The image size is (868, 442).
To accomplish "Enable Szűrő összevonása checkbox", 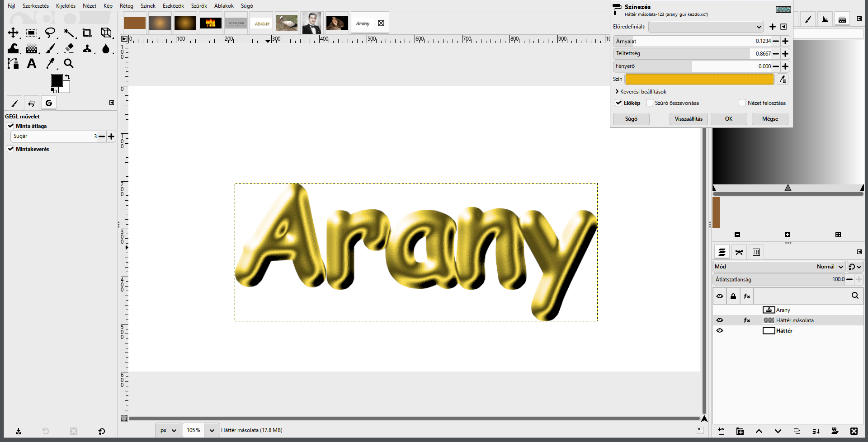I will (650, 103).
